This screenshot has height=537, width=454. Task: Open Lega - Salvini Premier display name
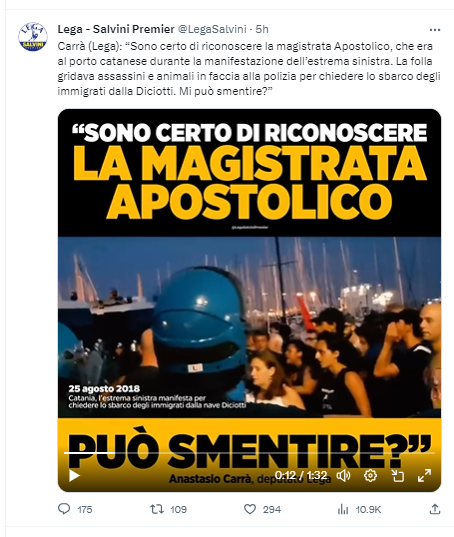click(x=116, y=29)
